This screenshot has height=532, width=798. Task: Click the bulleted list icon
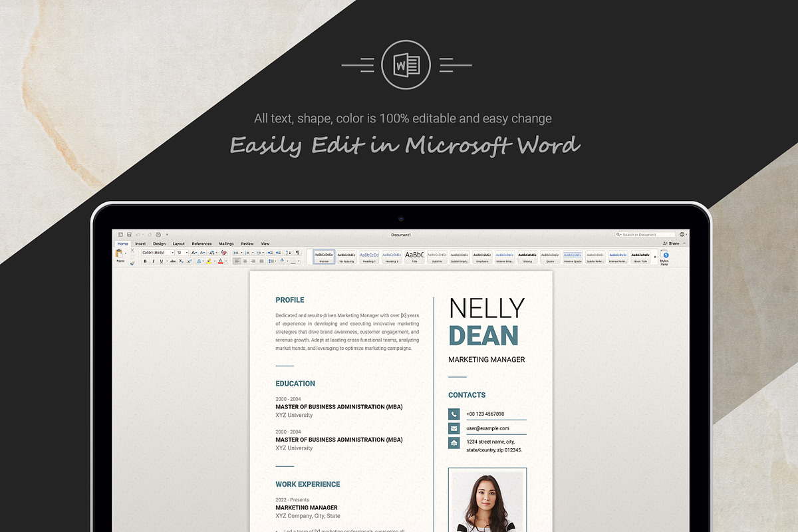237,253
